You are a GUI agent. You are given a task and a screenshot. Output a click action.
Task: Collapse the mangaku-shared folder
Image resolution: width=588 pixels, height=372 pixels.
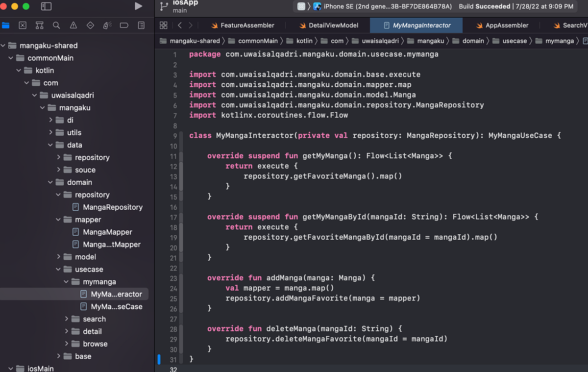coord(3,45)
